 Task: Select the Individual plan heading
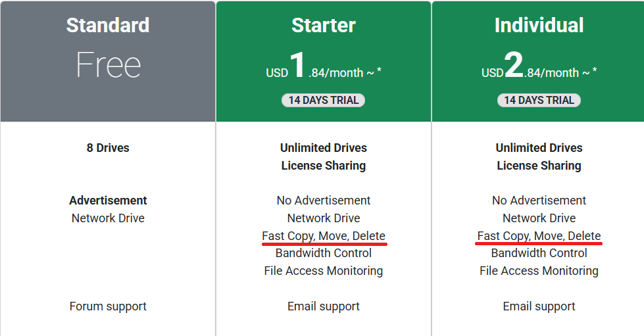539,25
